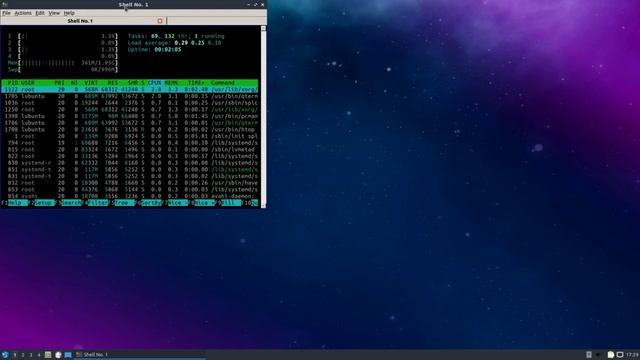The width and height of the screenshot is (640, 360).
Task: Switch to desktop 2 in the pager
Action: click(23, 355)
